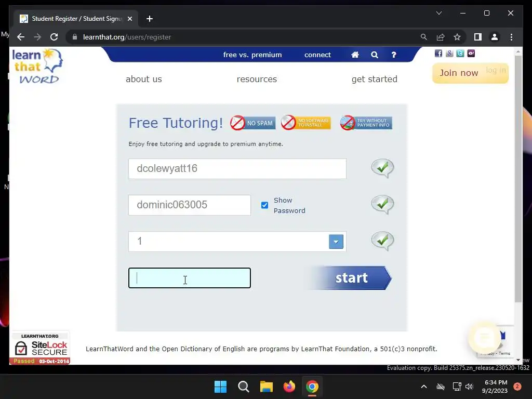The height and width of the screenshot is (399, 532).
Task: Open the question mark help icon
Action: 394,55
